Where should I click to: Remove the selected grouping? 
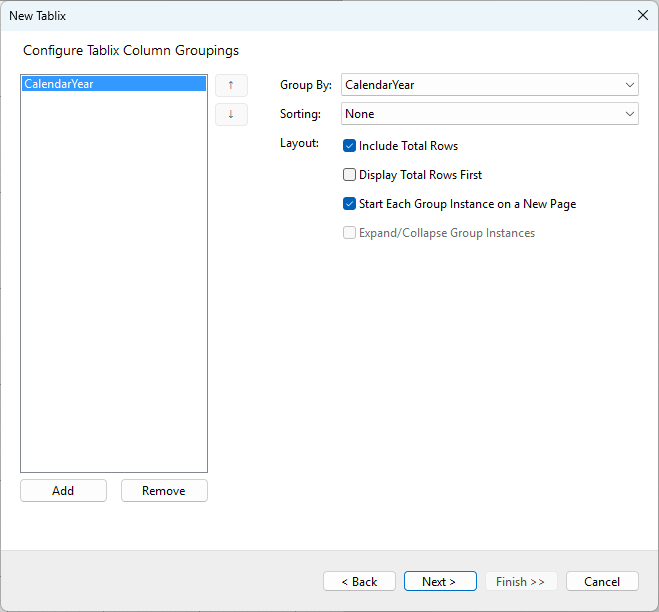click(164, 491)
